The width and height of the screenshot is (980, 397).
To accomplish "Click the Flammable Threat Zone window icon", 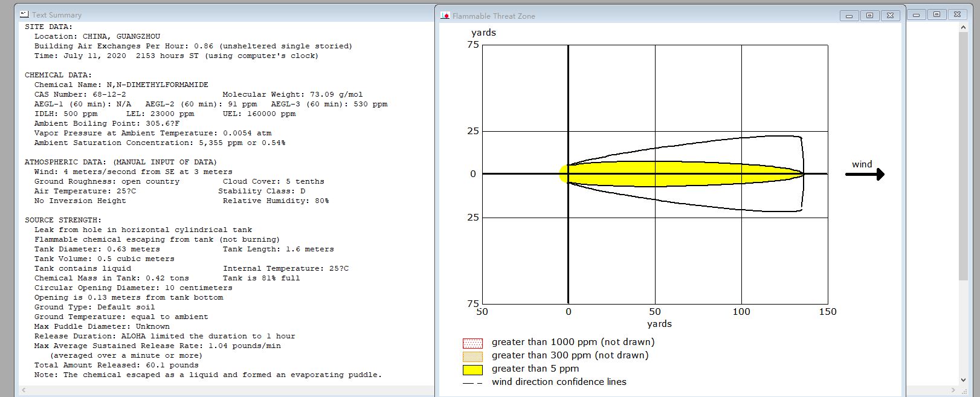I will (x=445, y=16).
